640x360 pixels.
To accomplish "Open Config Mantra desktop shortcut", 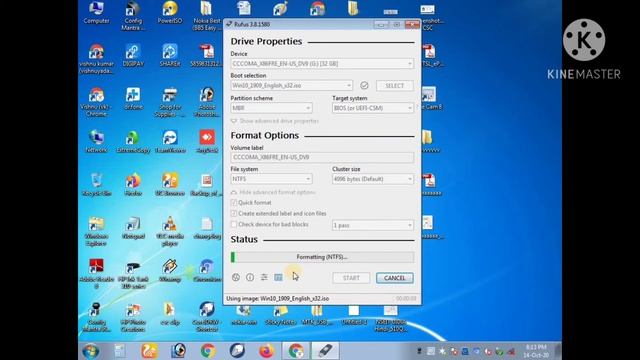I will click(133, 16).
